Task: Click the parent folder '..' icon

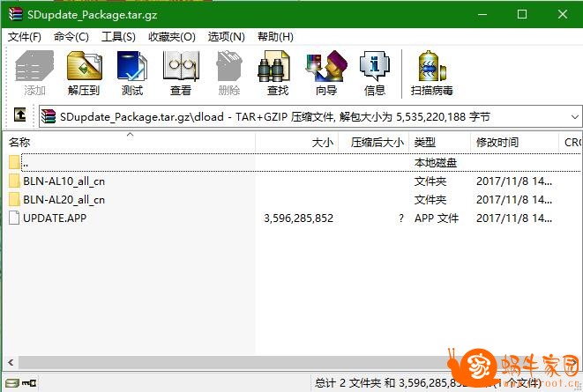Action: 14,163
